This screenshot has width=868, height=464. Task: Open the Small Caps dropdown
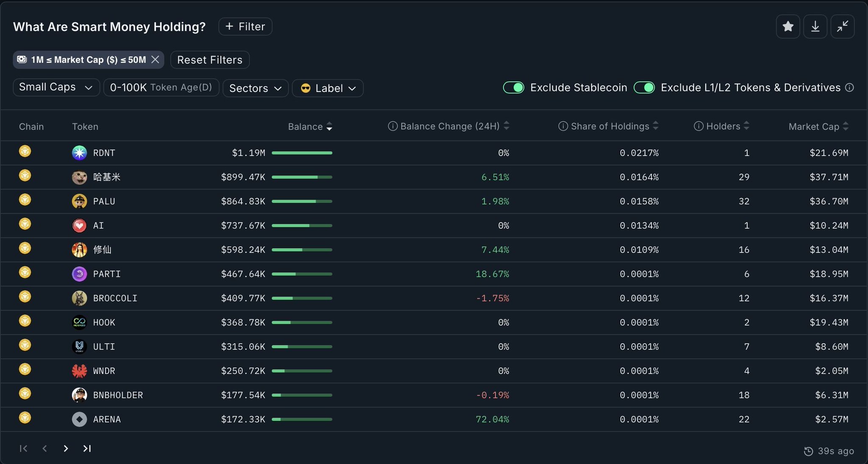(56, 87)
